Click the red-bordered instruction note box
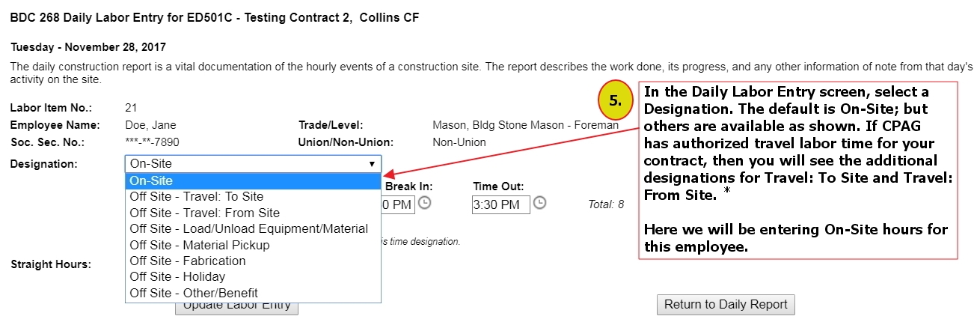The height and width of the screenshot is (325, 980). tap(797, 169)
